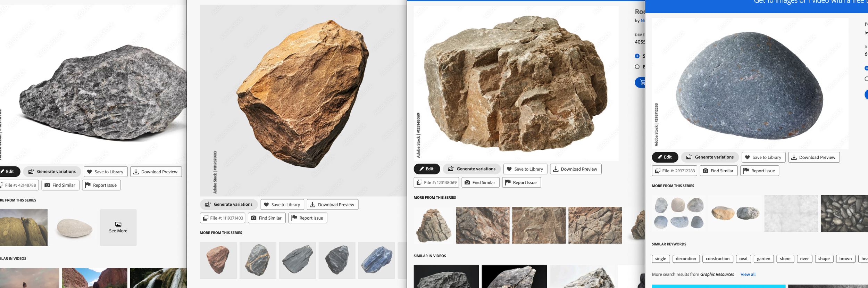The width and height of the screenshot is (868, 288).
Task: Save the blue pebble to Library
Action: 763,157
